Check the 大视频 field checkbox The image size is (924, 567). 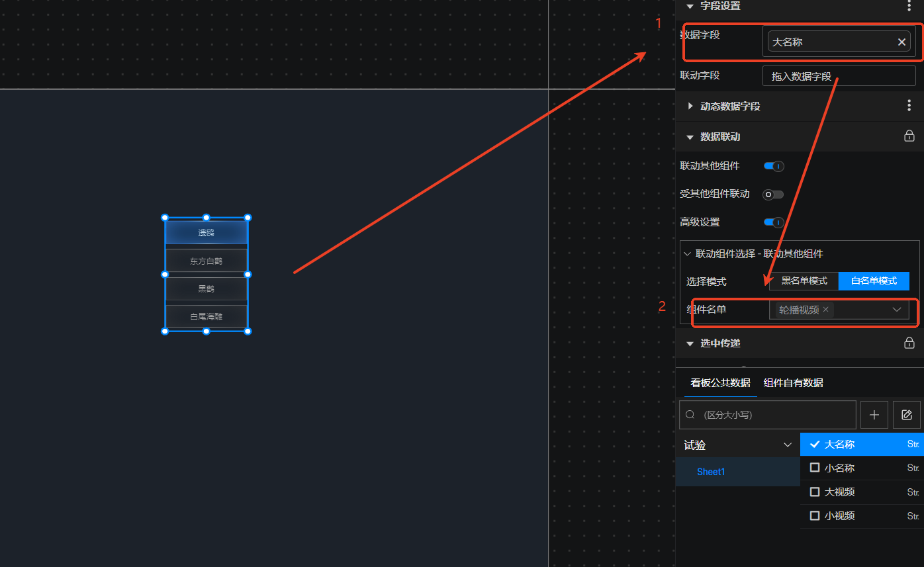(x=815, y=492)
